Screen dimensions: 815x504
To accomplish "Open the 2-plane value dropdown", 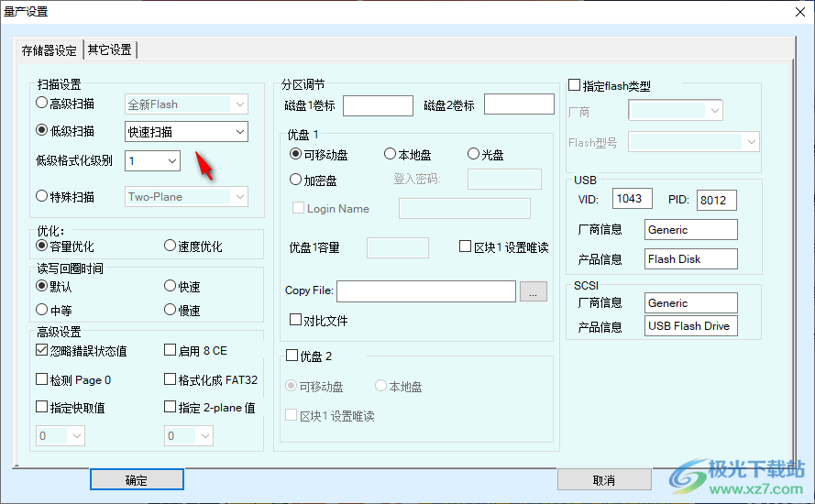I will point(189,436).
